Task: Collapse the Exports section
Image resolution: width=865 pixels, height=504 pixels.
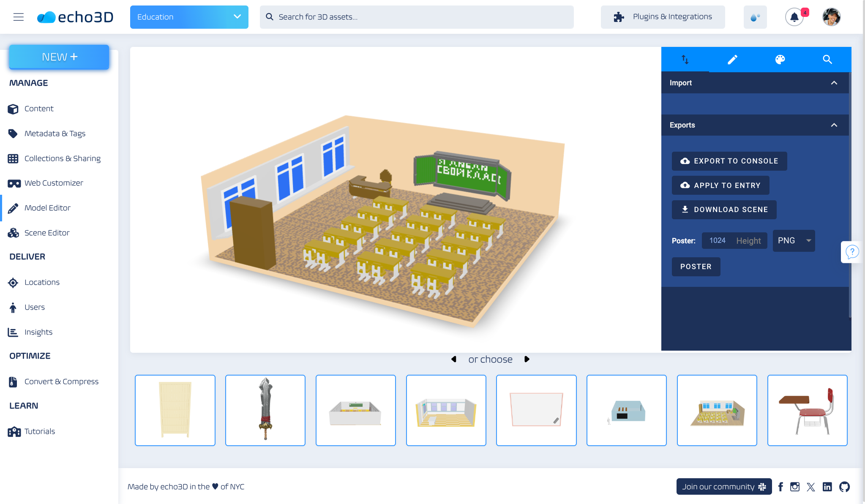Action: pos(834,125)
